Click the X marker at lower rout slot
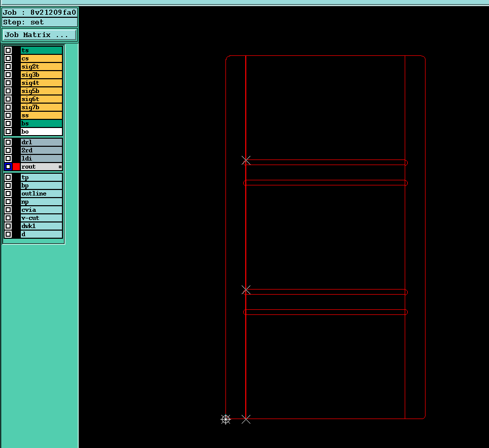Image resolution: width=489 pixels, height=448 pixels. [246, 290]
